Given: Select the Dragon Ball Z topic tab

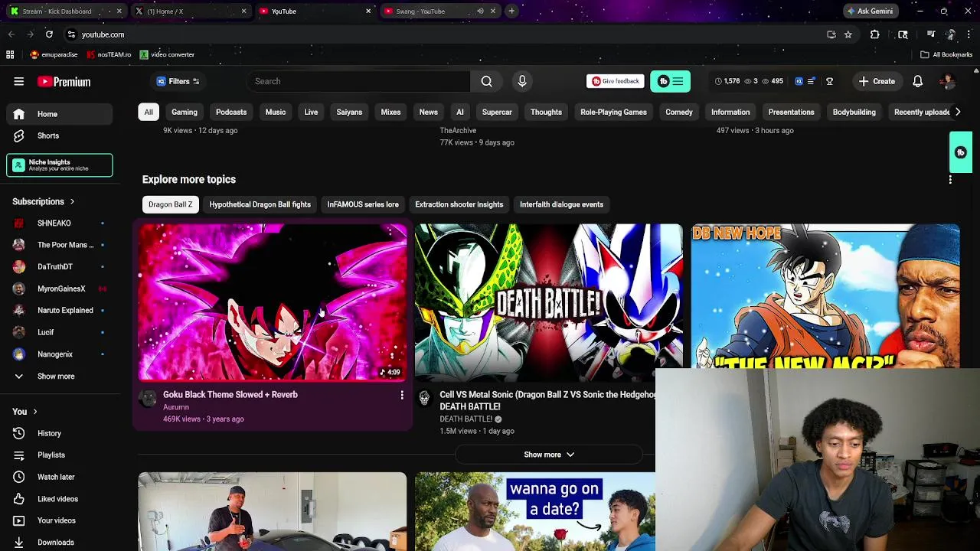Looking at the screenshot, I should click(171, 204).
